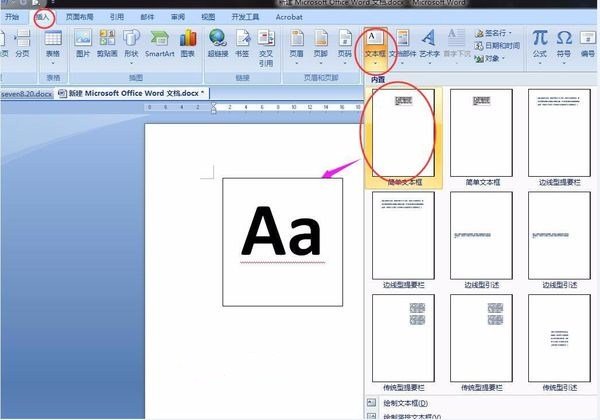Open the 页码 (Page Number) dropdown
This screenshot has height=420, width=600.
345,45
